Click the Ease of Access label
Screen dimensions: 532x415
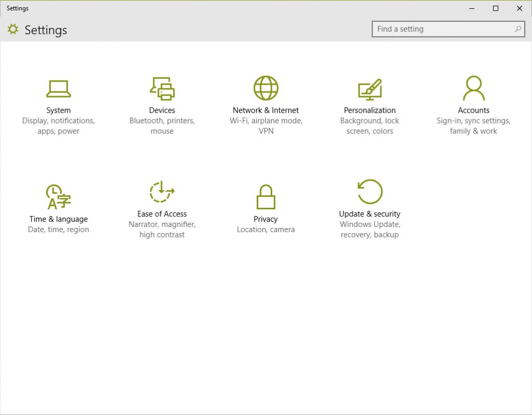pos(162,214)
